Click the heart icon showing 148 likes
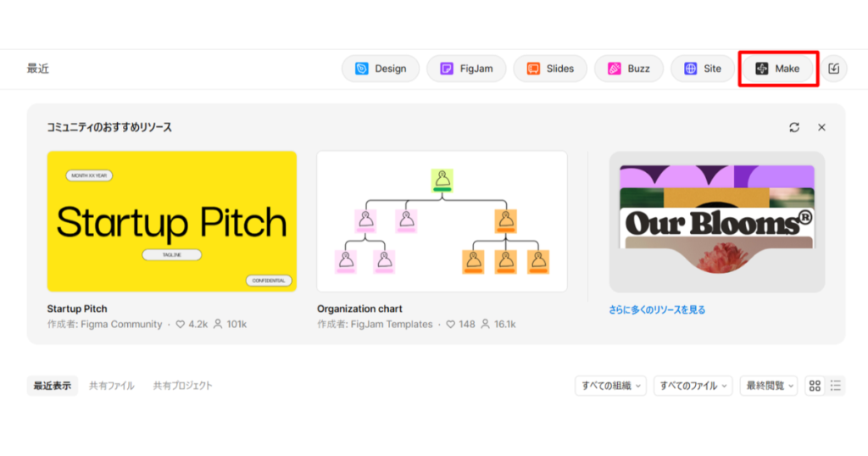868x456 pixels. point(451,325)
